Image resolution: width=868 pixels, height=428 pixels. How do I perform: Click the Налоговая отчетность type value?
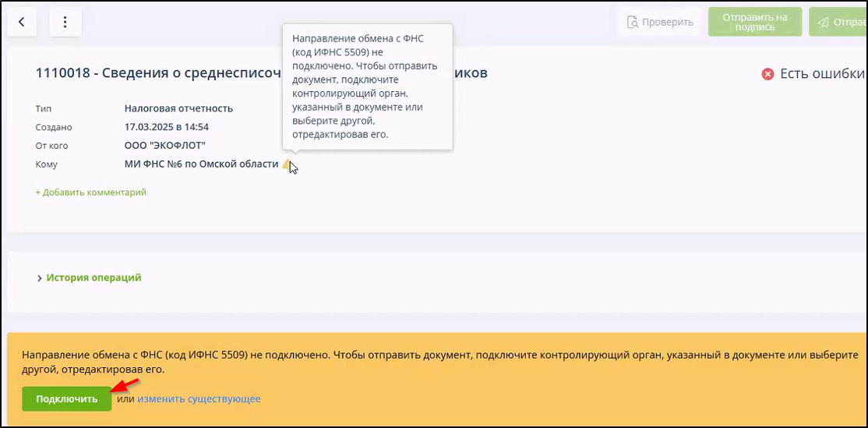click(x=178, y=108)
